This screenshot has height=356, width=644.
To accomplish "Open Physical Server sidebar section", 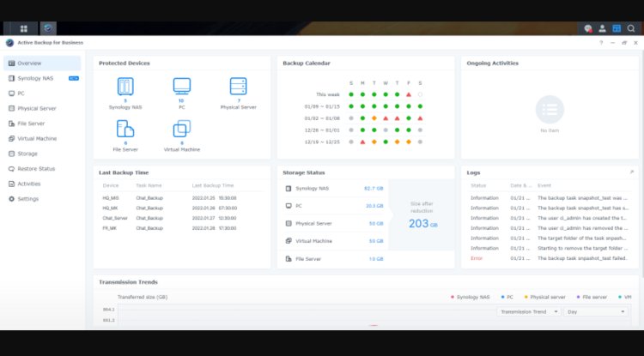I will pos(42,108).
